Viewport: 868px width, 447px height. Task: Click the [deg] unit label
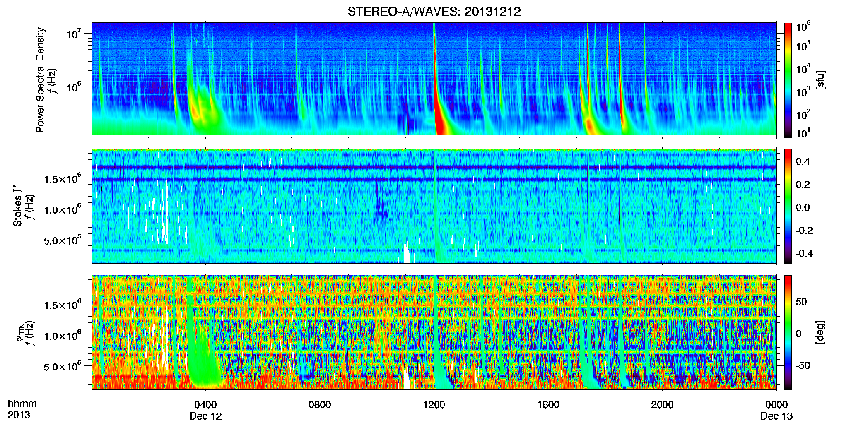point(820,332)
